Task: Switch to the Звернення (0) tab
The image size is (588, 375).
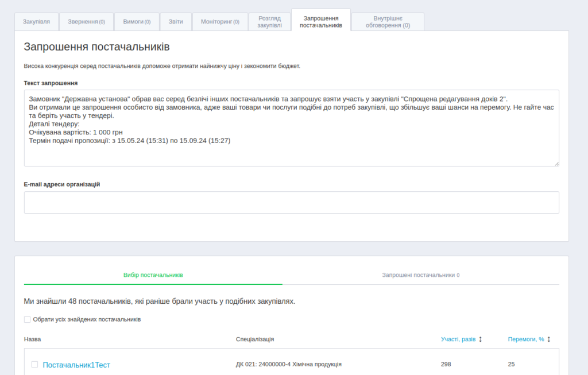Action: (x=87, y=22)
